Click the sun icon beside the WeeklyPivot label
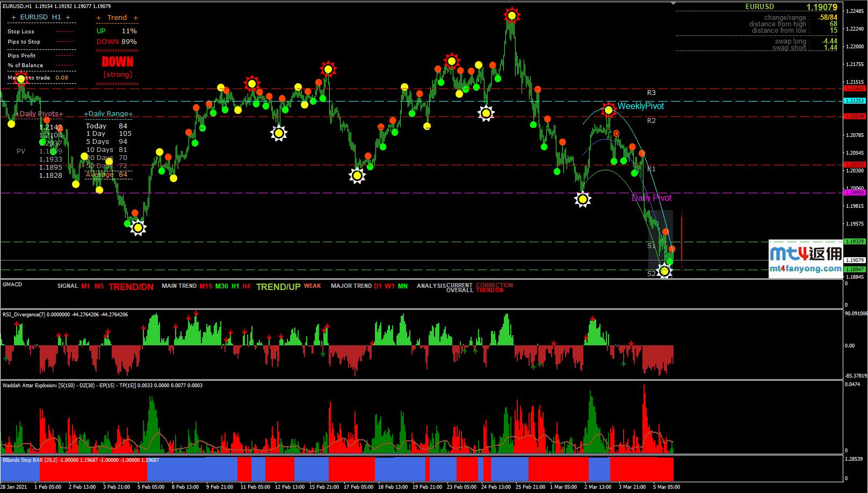This screenshot has width=868, height=493. coord(608,110)
